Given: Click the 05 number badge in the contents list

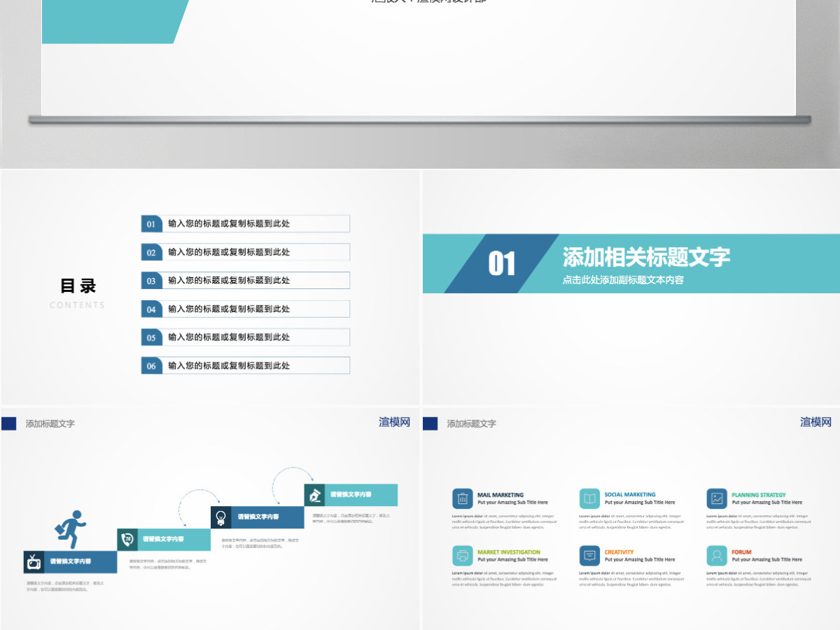Looking at the screenshot, I should point(151,337).
